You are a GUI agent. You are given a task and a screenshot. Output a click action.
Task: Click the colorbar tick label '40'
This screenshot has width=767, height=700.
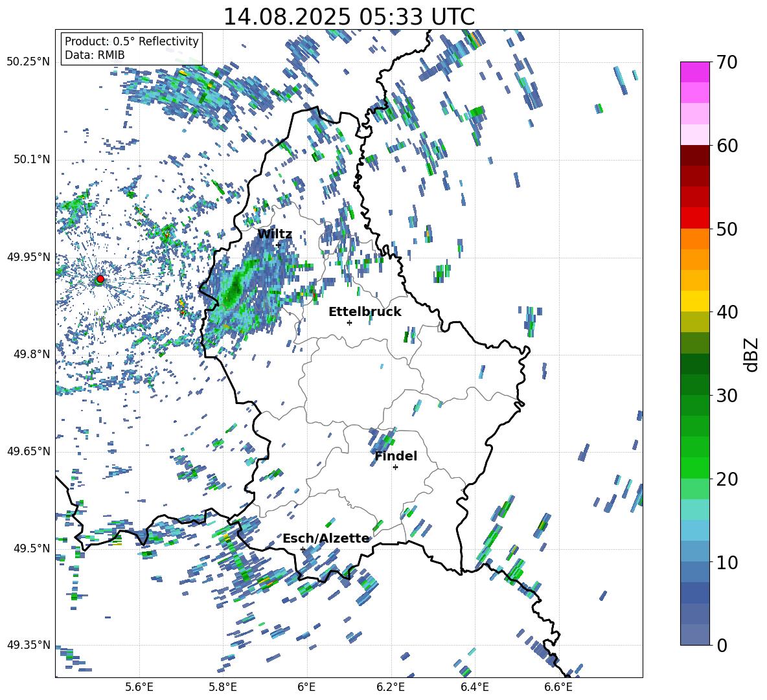coord(727,312)
